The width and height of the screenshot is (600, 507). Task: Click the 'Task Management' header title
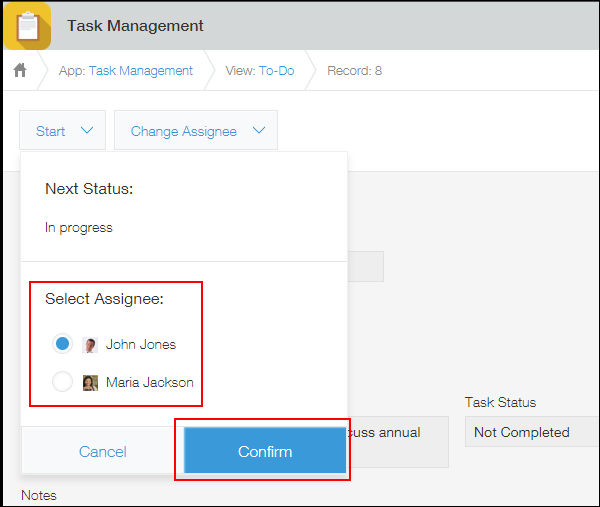[x=135, y=26]
